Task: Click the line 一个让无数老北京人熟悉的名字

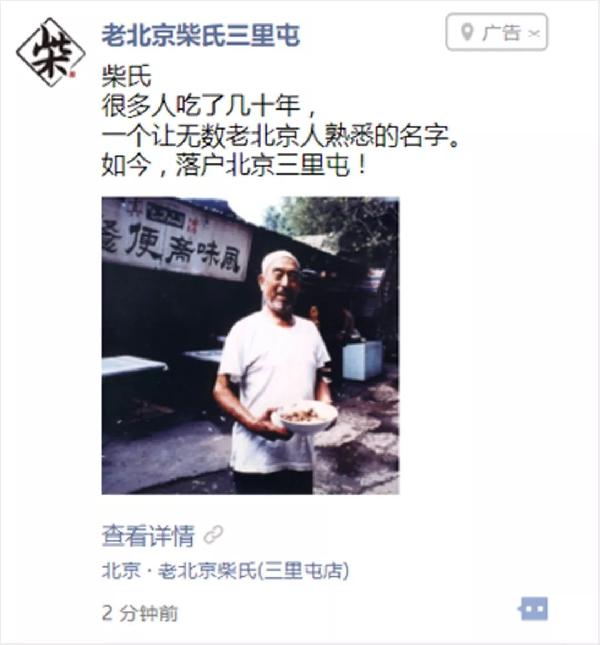Action: [280, 136]
